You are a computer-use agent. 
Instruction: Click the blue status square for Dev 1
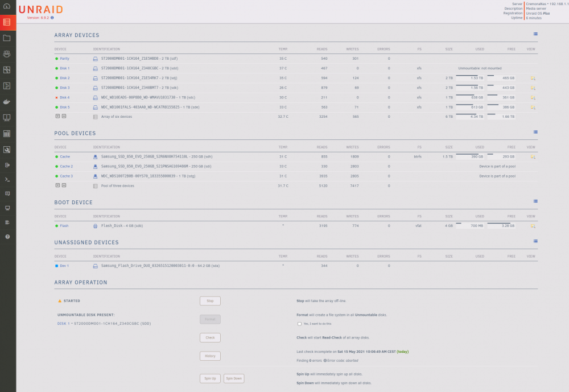pyautogui.click(x=56, y=266)
